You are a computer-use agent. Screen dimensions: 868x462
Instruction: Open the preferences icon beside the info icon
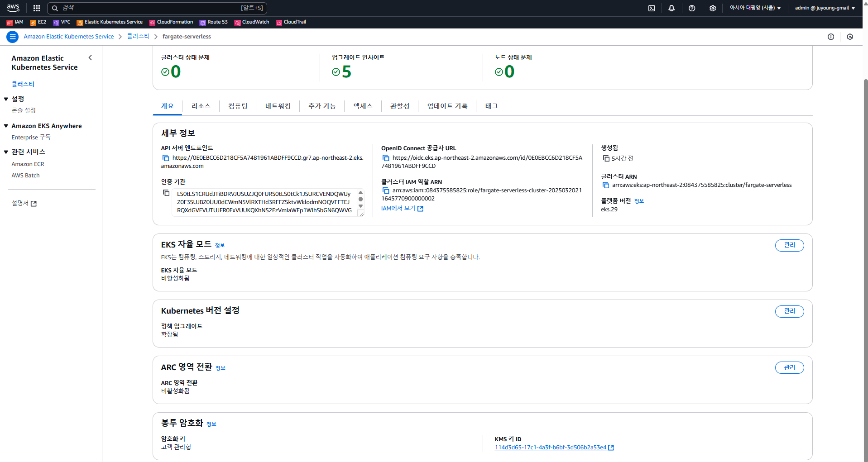tap(850, 37)
